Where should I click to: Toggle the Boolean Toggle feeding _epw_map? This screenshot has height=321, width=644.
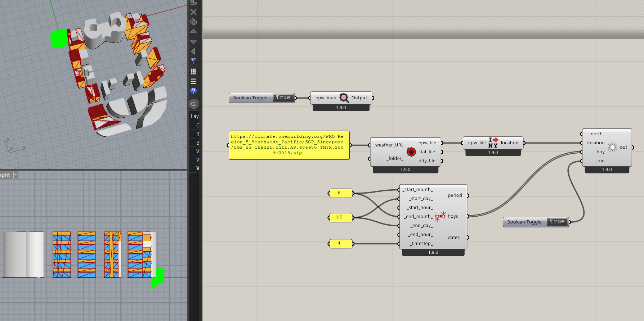(x=283, y=98)
